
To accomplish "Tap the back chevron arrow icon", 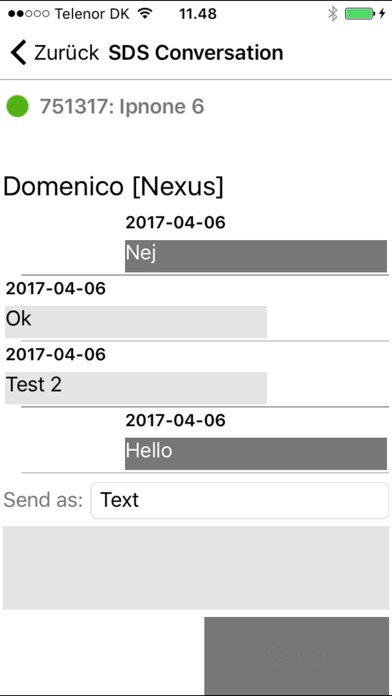I will (x=19, y=52).
